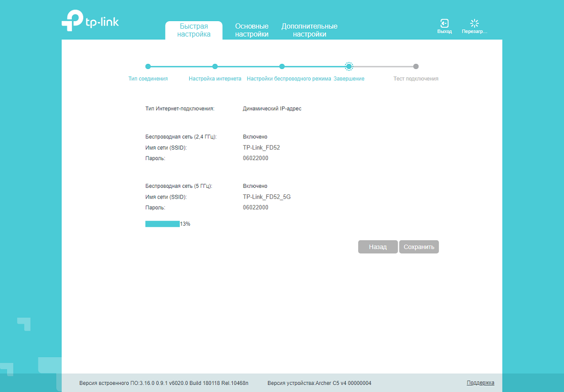Click the Archer C5 v4 device version text

(x=320, y=383)
